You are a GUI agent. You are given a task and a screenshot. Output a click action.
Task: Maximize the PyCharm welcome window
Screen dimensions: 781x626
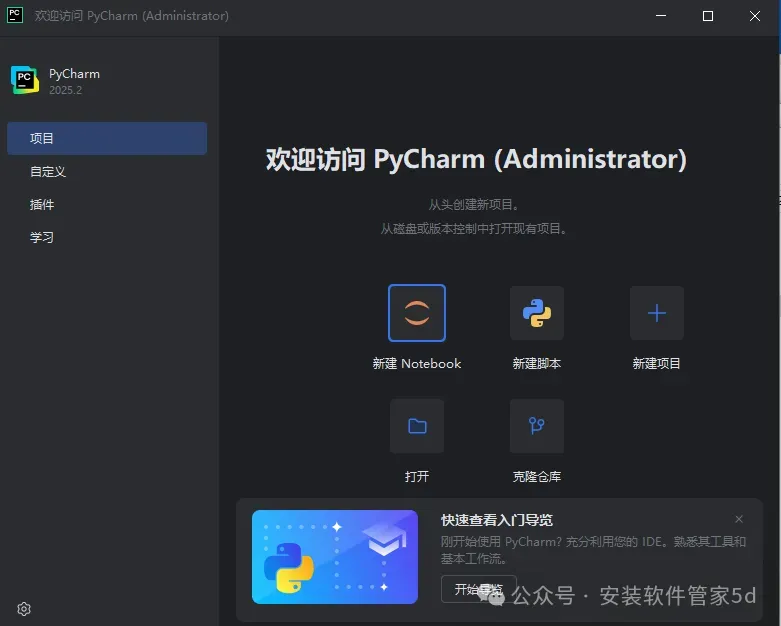point(708,16)
